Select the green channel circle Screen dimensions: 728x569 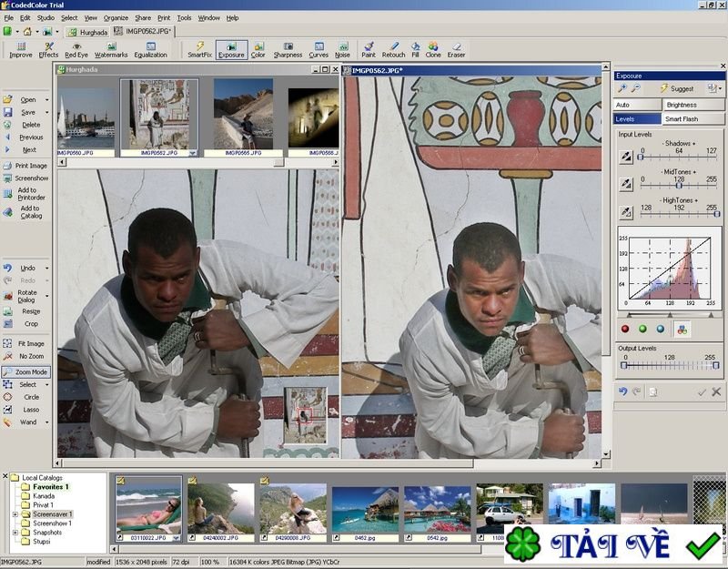point(642,329)
